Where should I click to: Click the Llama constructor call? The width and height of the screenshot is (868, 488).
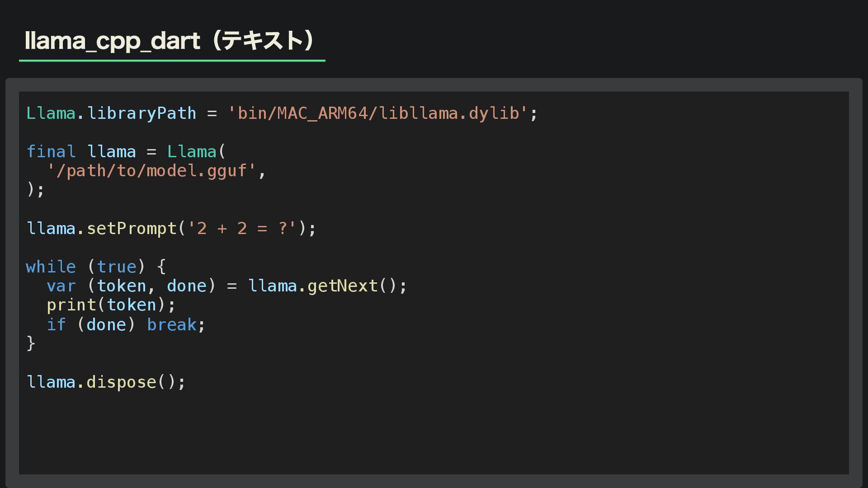[192, 152]
